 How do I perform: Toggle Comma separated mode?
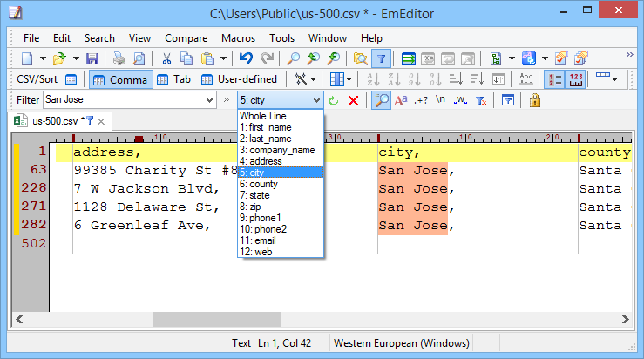[121, 79]
